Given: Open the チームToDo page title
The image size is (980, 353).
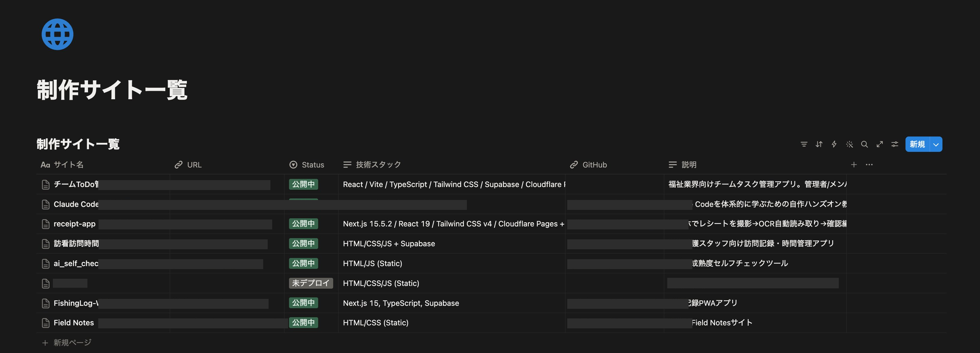Looking at the screenshot, I should 76,184.
